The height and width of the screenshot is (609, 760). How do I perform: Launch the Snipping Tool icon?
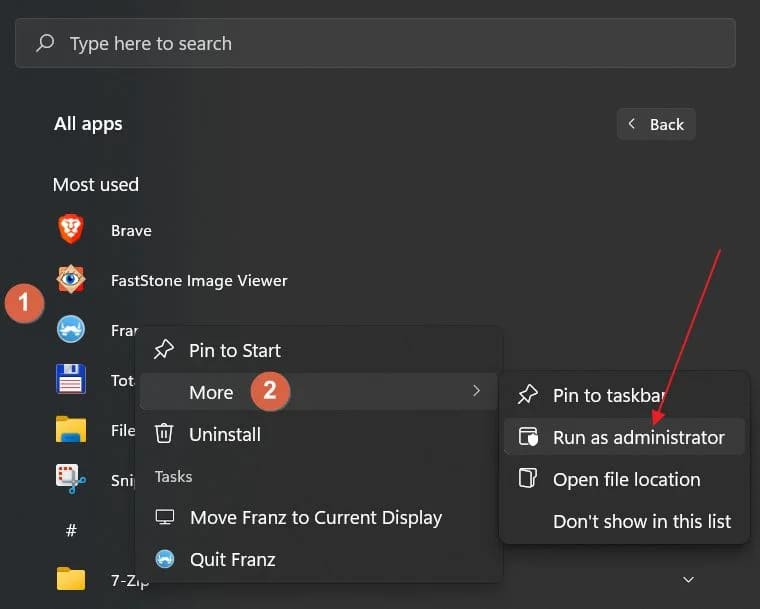point(71,479)
